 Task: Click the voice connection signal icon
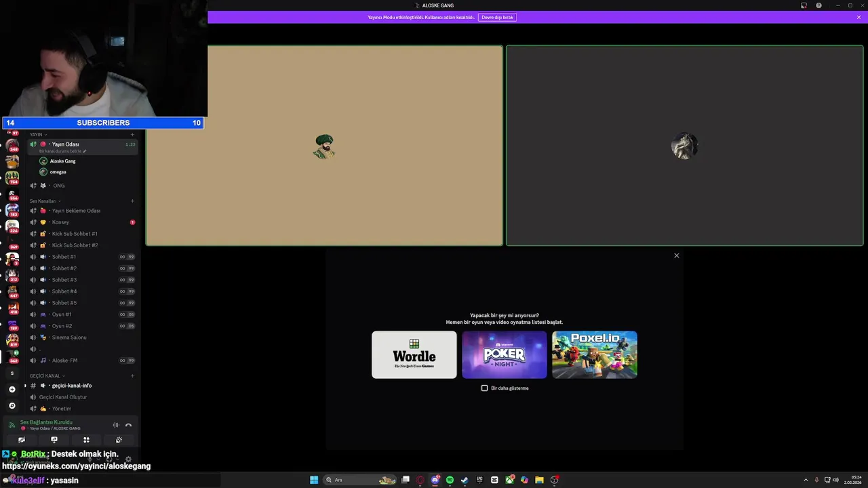tap(12, 425)
